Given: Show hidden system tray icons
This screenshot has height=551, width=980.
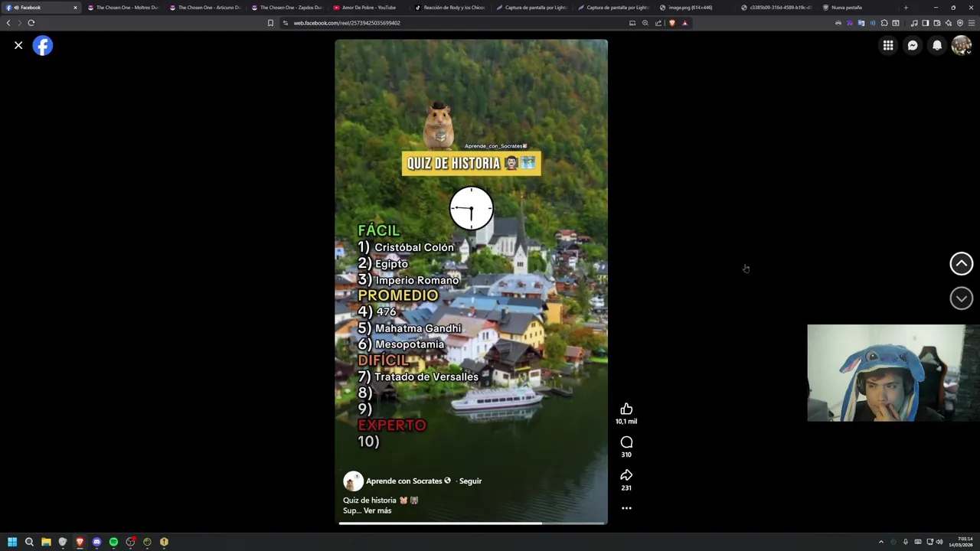Looking at the screenshot, I should [881, 542].
